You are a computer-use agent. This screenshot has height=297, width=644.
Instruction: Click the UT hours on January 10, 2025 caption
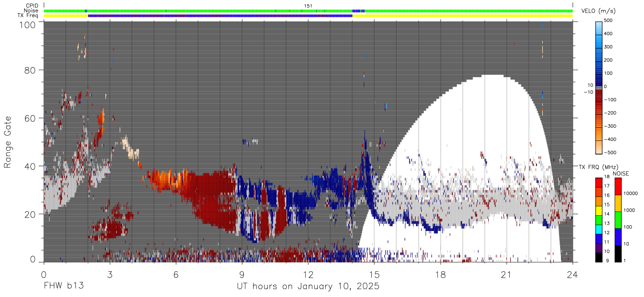pos(308,287)
